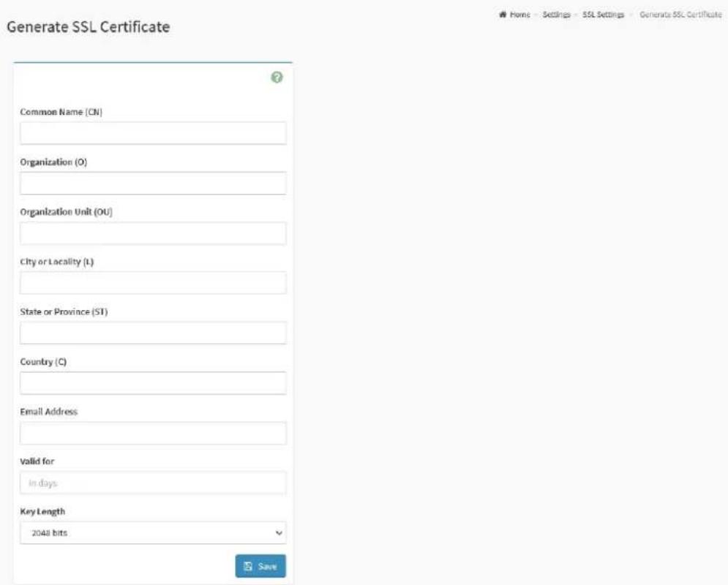This screenshot has width=728, height=585.
Task: Focus the Email Address input field
Action: click(x=153, y=434)
